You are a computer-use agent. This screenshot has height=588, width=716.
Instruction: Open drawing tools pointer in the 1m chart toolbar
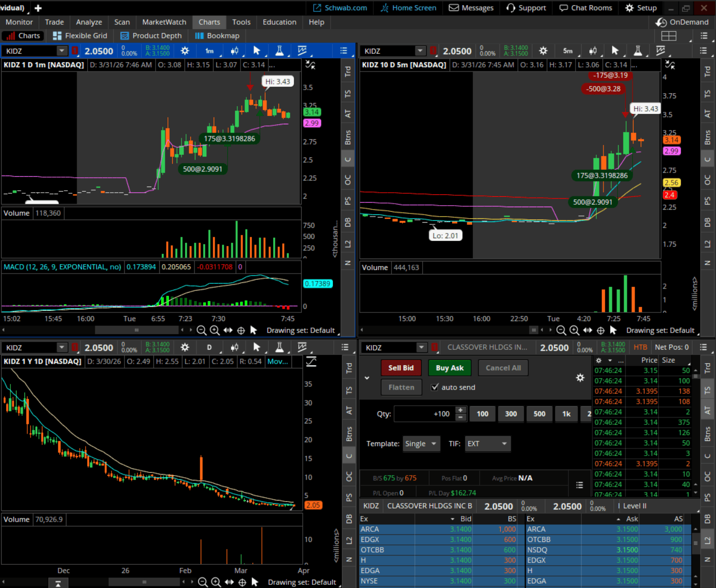(x=257, y=51)
